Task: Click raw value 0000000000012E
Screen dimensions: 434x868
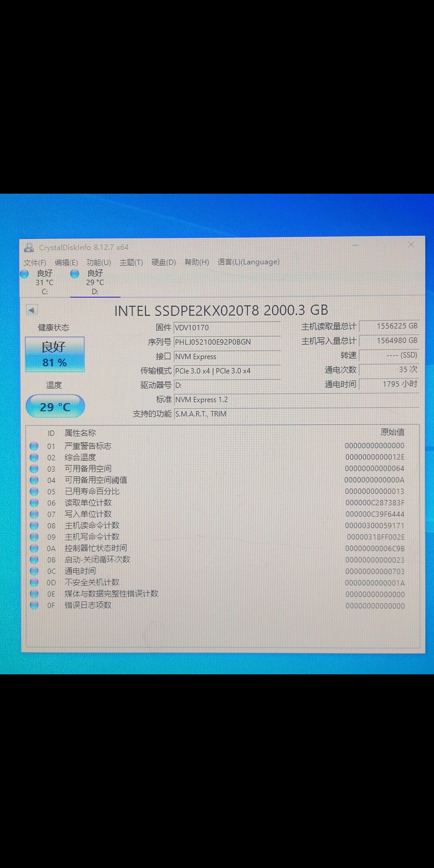Action: 375,457
